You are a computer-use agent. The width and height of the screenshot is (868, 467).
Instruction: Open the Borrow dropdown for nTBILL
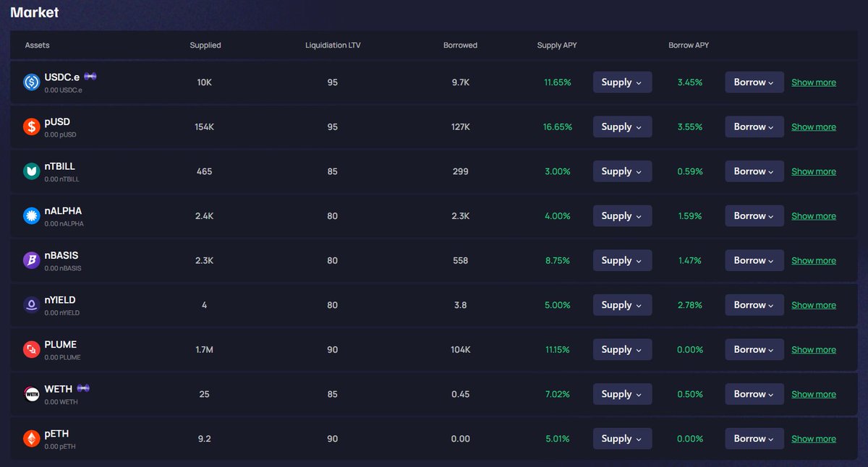click(754, 171)
